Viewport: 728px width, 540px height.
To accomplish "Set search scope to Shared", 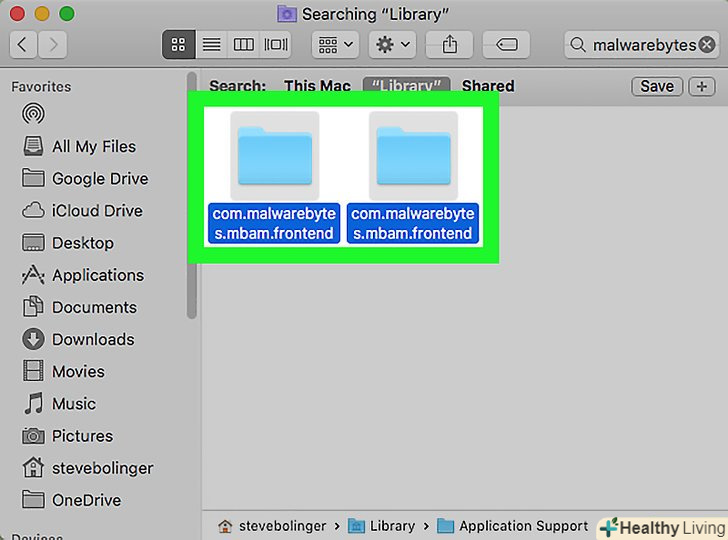I will [488, 86].
